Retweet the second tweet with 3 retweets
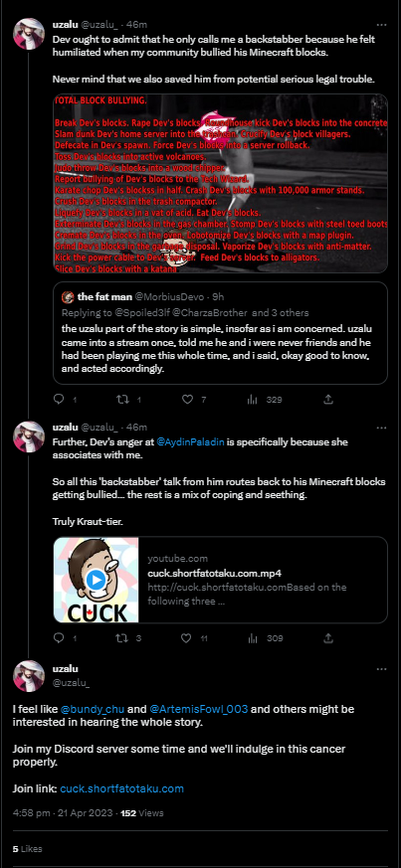Screen dimensions: 401x868 click(120, 638)
